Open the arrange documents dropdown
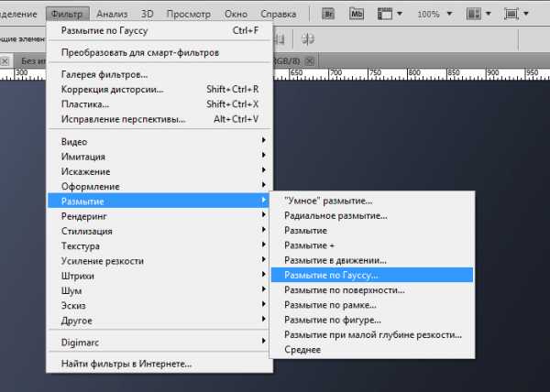The height and width of the screenshot is (392, 550). (x=478, y=15)
